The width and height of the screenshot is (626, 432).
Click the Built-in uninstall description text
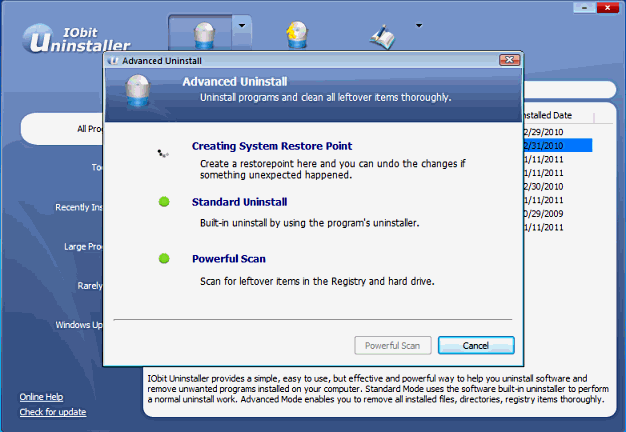pyautogui.click(x=309, y=223)
